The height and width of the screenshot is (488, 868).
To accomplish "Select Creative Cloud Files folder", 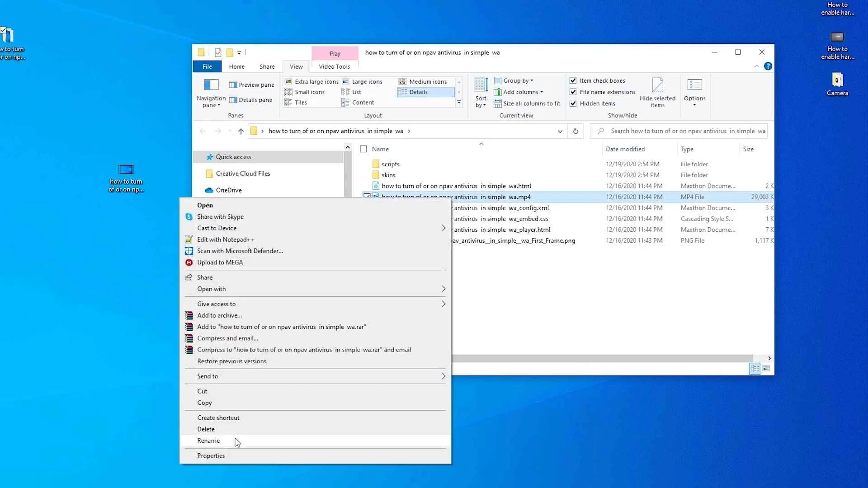I will point(268,174).
